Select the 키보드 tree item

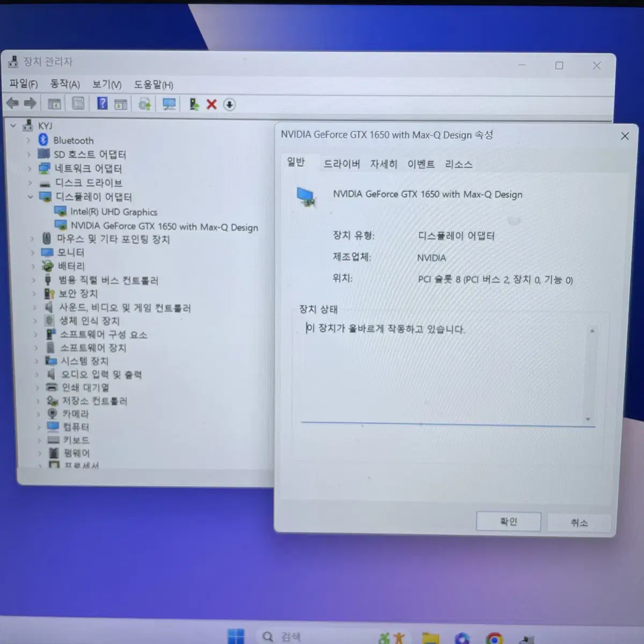(x=76, y=440)
